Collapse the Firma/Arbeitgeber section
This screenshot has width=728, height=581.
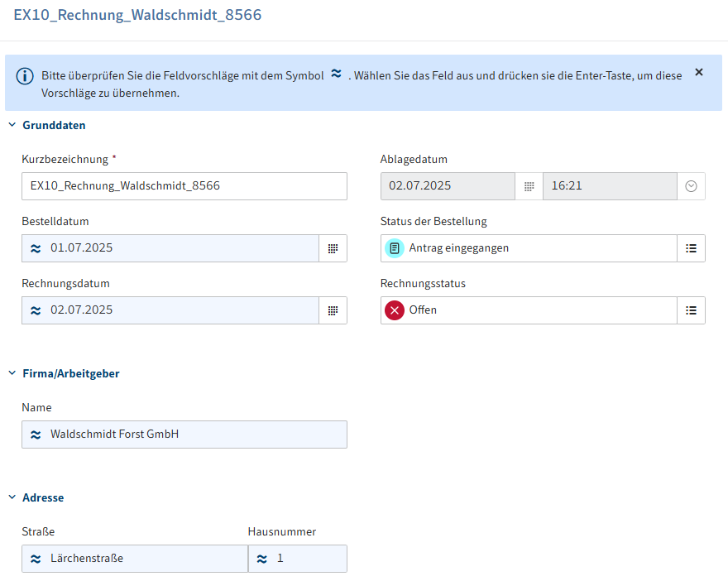click(12, 373)
